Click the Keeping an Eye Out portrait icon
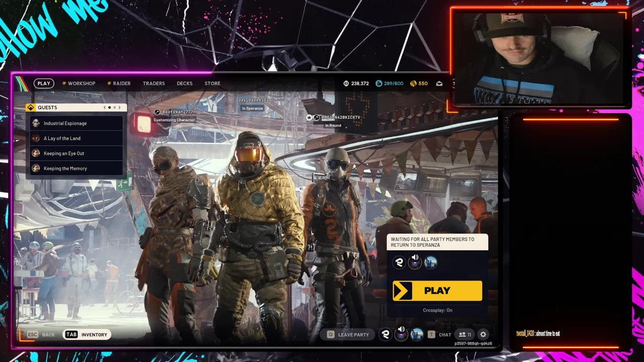This screenshot has height=362, width=644. [x=36, y=153]
